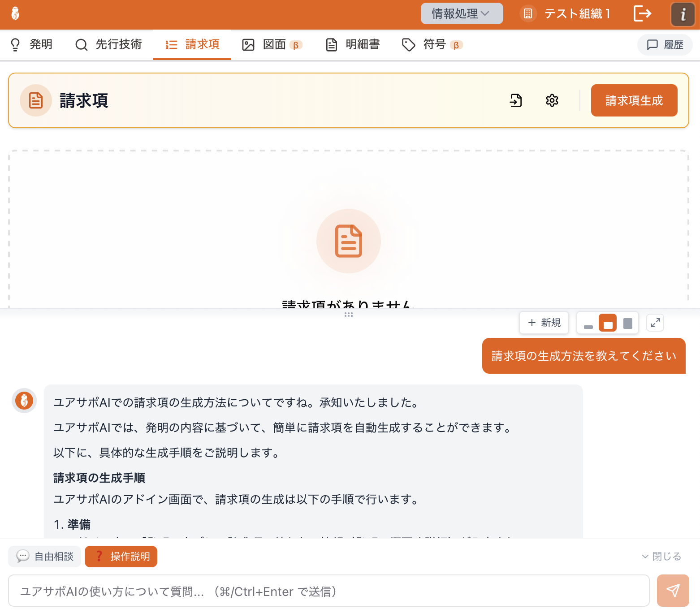The height and width of the screenshot is (613, 700).
Task: Collapse chat with 閉じる
Action: pos(661,557)
